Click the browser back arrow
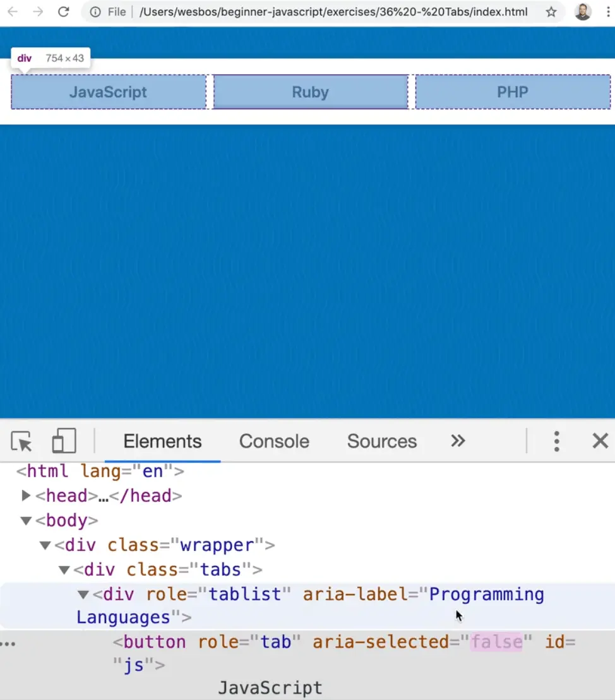The width and height of the screenshot is (615, 700). tap(13, 12)
